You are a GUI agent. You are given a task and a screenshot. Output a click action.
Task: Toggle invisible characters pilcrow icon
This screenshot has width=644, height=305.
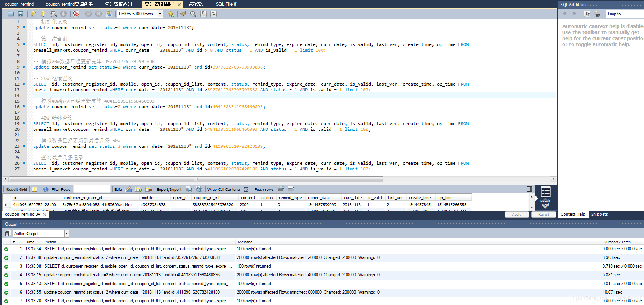coord(203,14)
